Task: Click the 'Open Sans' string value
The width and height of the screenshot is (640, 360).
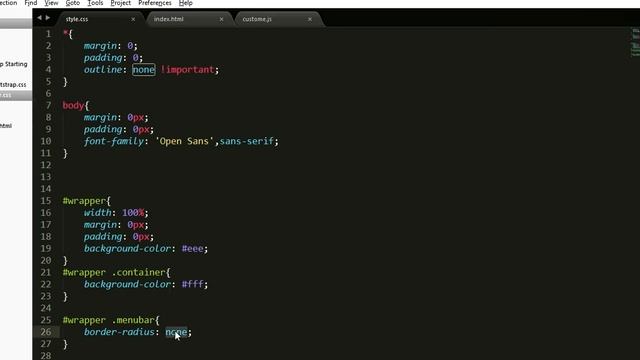Action: click(x=184, y=141)
